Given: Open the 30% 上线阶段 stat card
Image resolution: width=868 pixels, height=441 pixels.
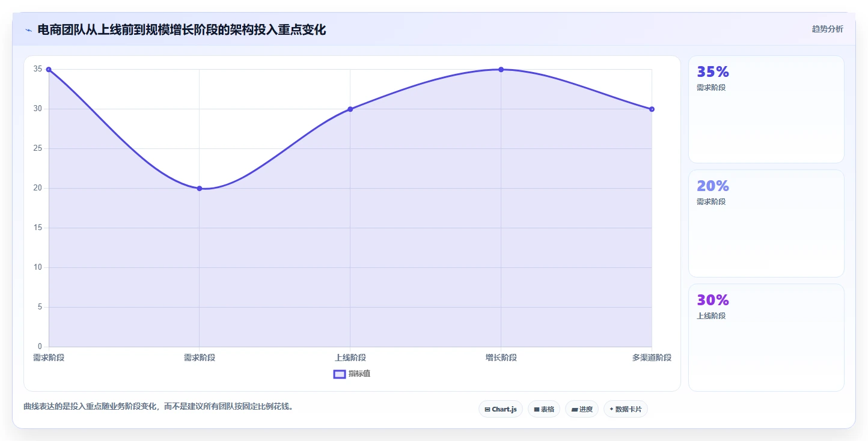Looking at the screenshot, I should coord(766,338).
